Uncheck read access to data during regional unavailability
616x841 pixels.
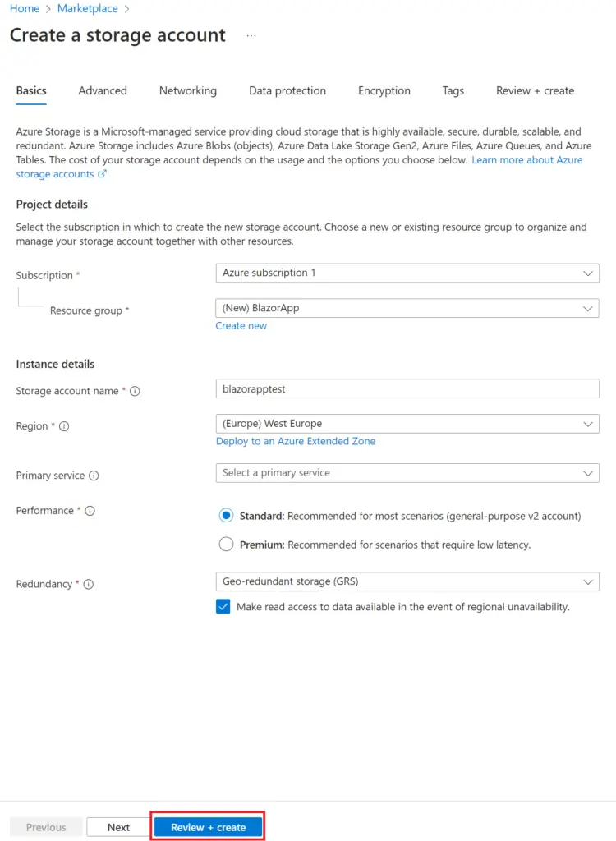(223, 606)
